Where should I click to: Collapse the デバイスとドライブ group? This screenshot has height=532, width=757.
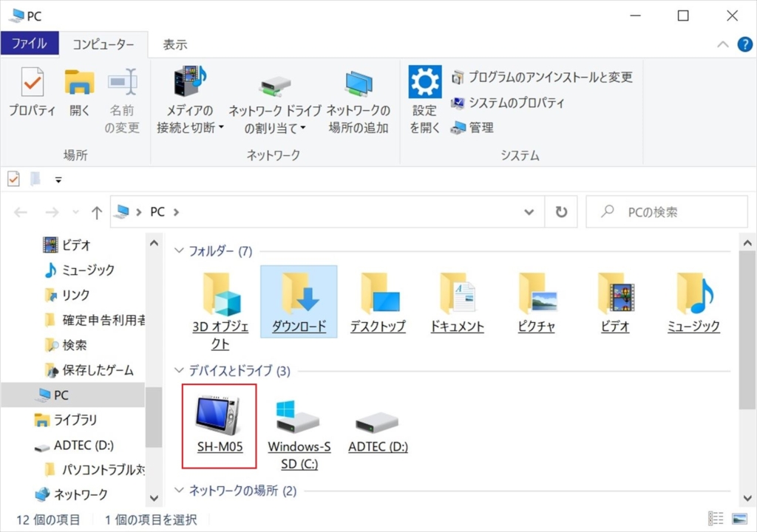click(x=178, y=370)
